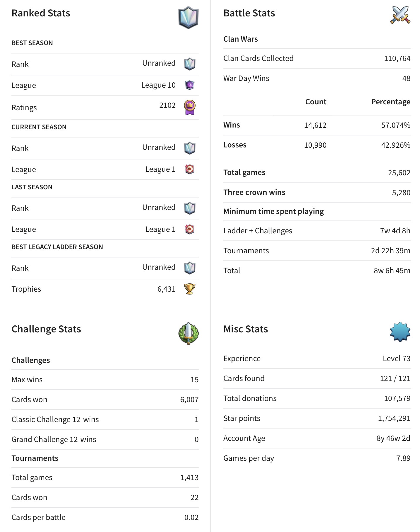The width and height of the screenshot is (420, 532).
Task: Click the Clan Cards Collected value
Action: (397, 59)
